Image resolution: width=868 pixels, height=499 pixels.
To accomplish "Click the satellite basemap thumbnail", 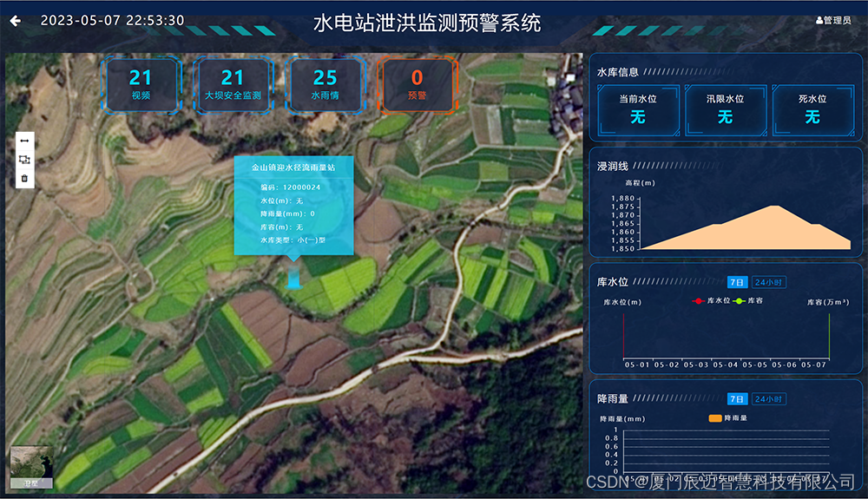I will pyautogui.click(x=31, y=467).
